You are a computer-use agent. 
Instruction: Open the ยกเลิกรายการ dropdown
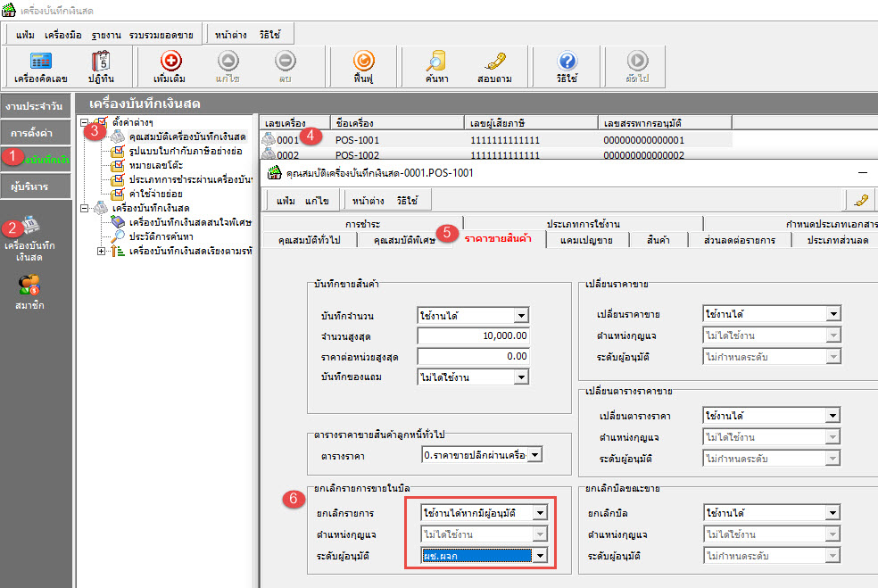point(538,512)
